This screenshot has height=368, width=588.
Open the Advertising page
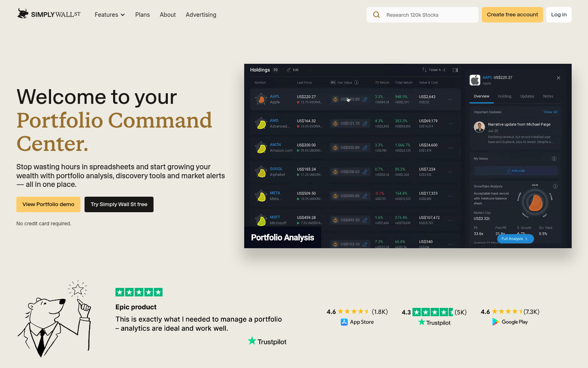(201, 15)
